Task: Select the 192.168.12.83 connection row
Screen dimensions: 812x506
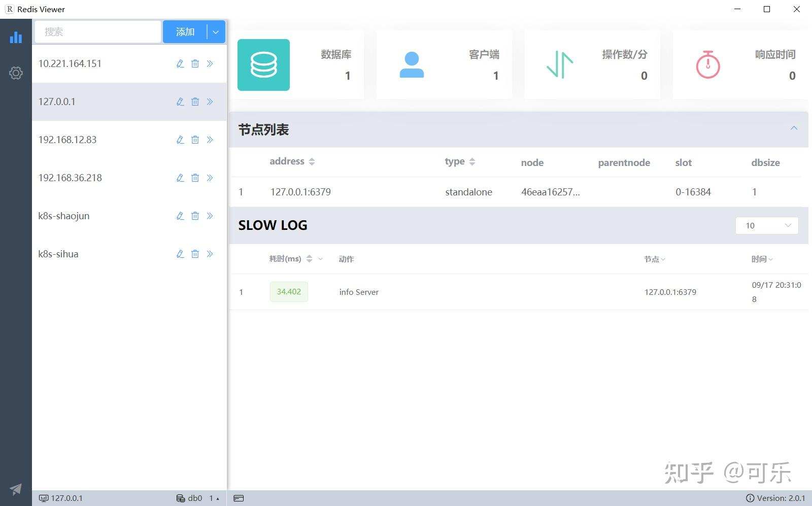Action: 129,140
